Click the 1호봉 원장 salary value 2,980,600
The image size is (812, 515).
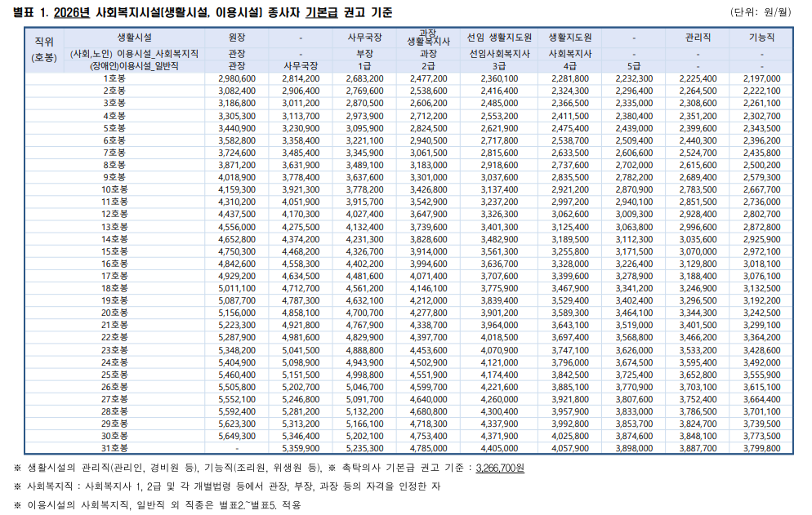[237, 78]
